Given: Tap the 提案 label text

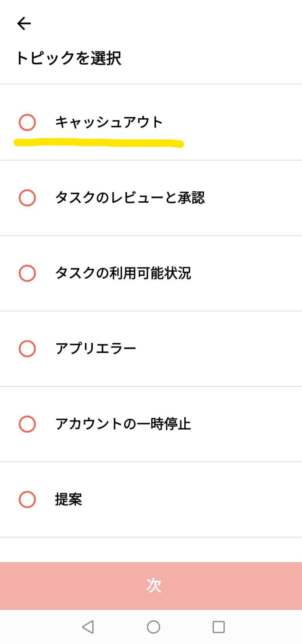Looking at the screenshot, I should [69, 499].
